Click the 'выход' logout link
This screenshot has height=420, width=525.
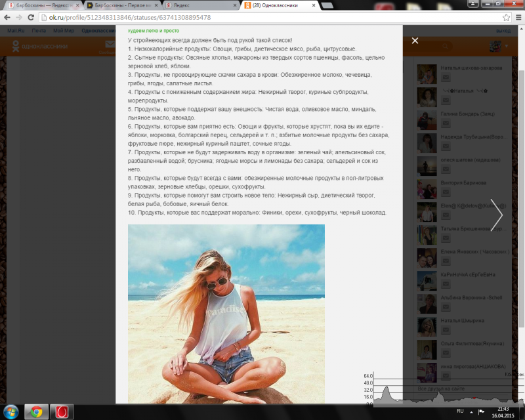point(503,30)
